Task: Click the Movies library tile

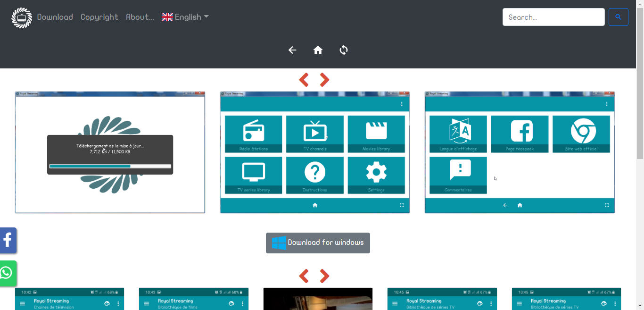Action: [x=376, y=134]
